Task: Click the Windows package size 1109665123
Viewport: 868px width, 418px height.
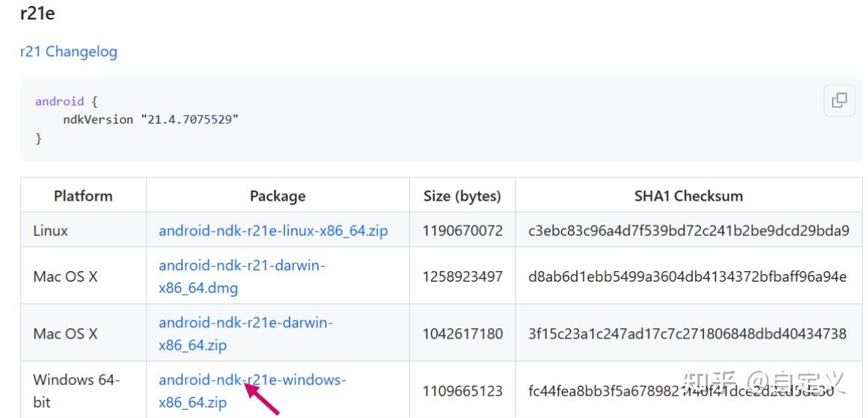Action: pos(462,390)
